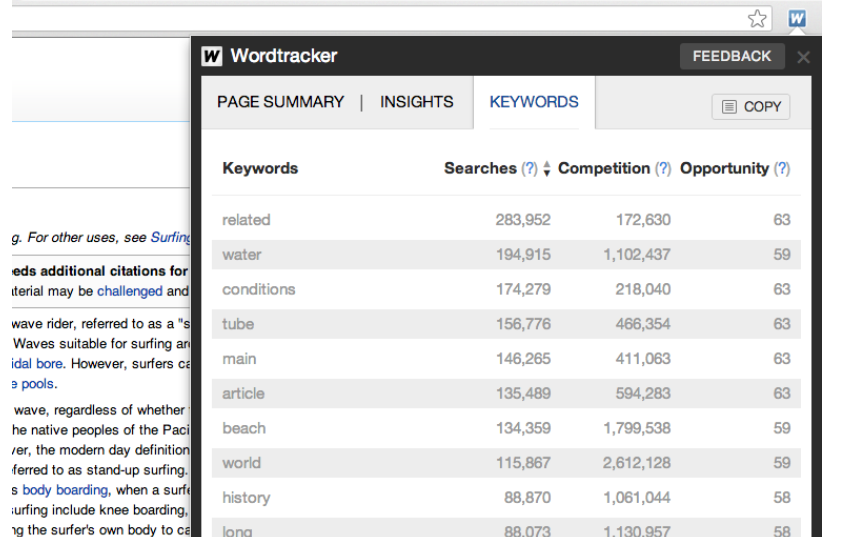
Task: Open the Opportunity help (?) icon
Action: pos(781,169)
